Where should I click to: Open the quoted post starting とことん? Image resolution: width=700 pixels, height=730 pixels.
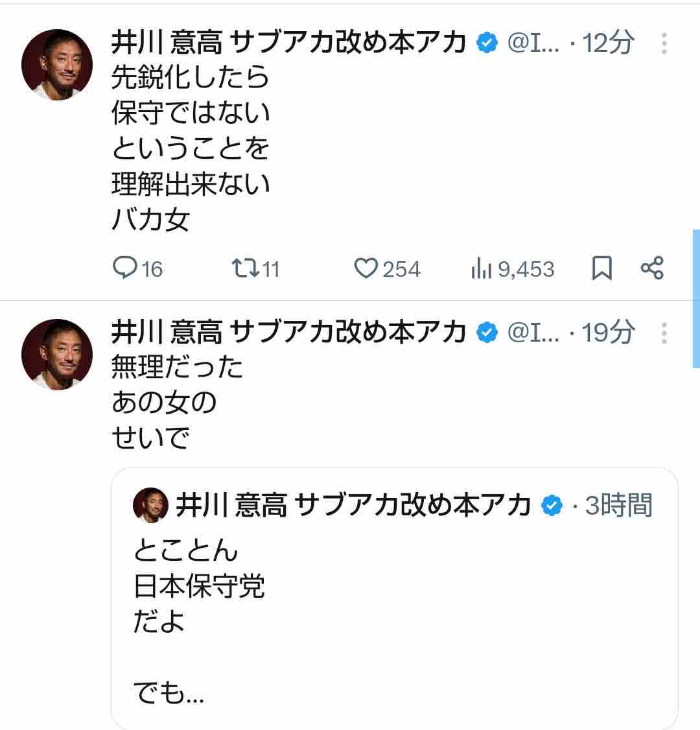tap(394, 603)
